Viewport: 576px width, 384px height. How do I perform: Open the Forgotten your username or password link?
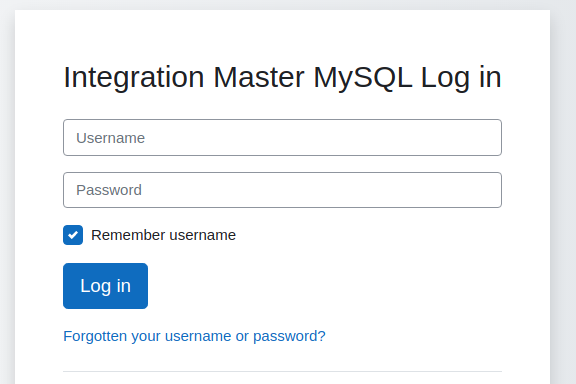(x=194, y=336)
